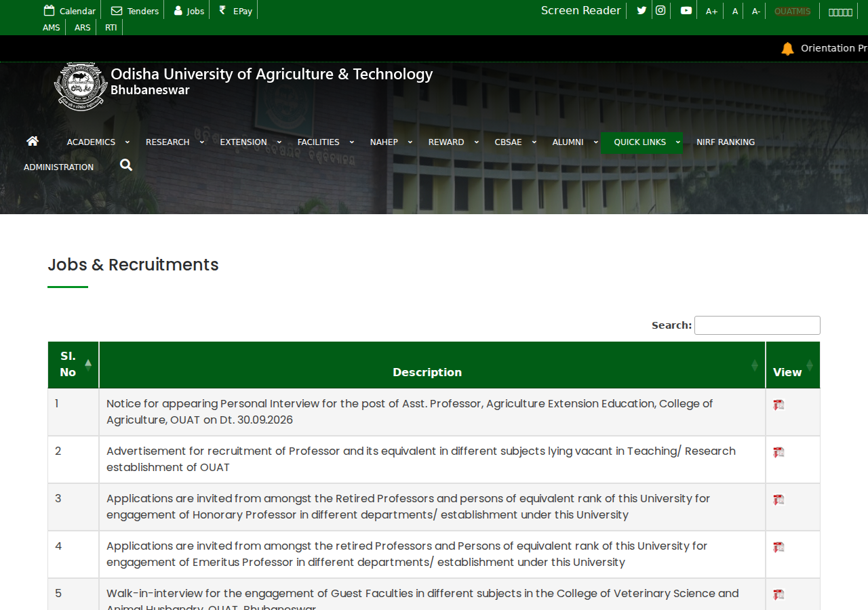The image size is (868, 610).
Task: Sort the table by Description column
Action: (x=432, y=365)
